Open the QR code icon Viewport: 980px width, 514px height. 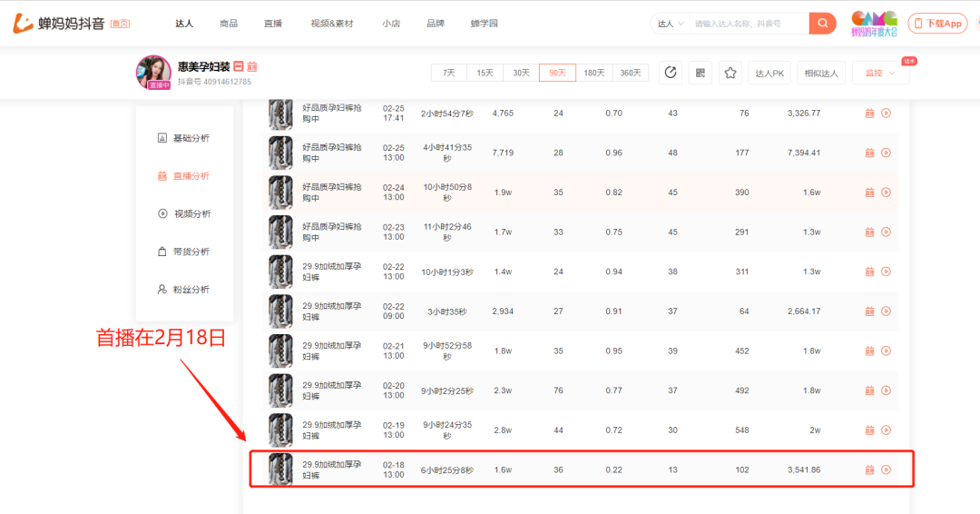[x=701, y=73]
